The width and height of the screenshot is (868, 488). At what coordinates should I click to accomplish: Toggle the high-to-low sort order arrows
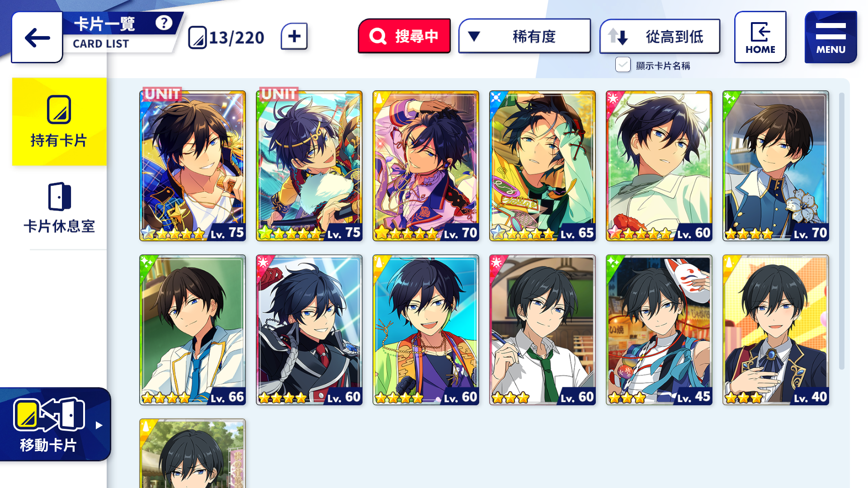coord(618,36)
